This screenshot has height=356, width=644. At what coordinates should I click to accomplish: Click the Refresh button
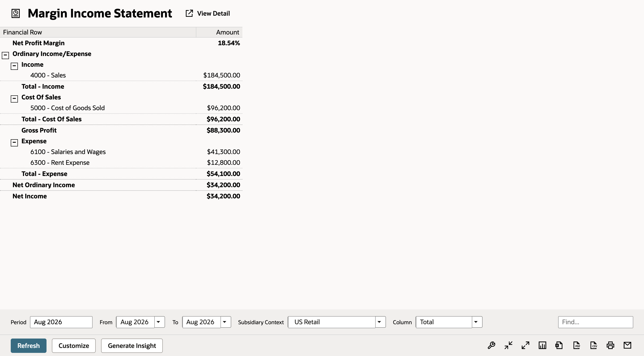point(28,345)
